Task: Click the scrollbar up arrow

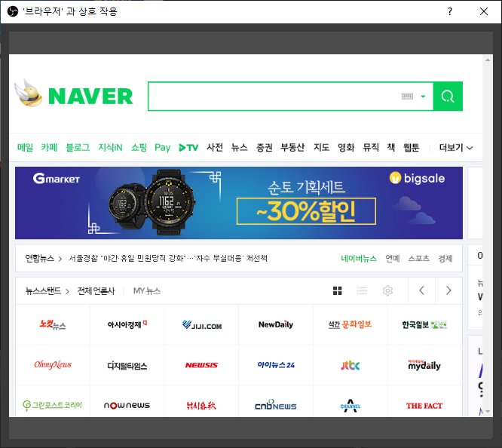Action: pyautogui.click(x=488, y=60)
